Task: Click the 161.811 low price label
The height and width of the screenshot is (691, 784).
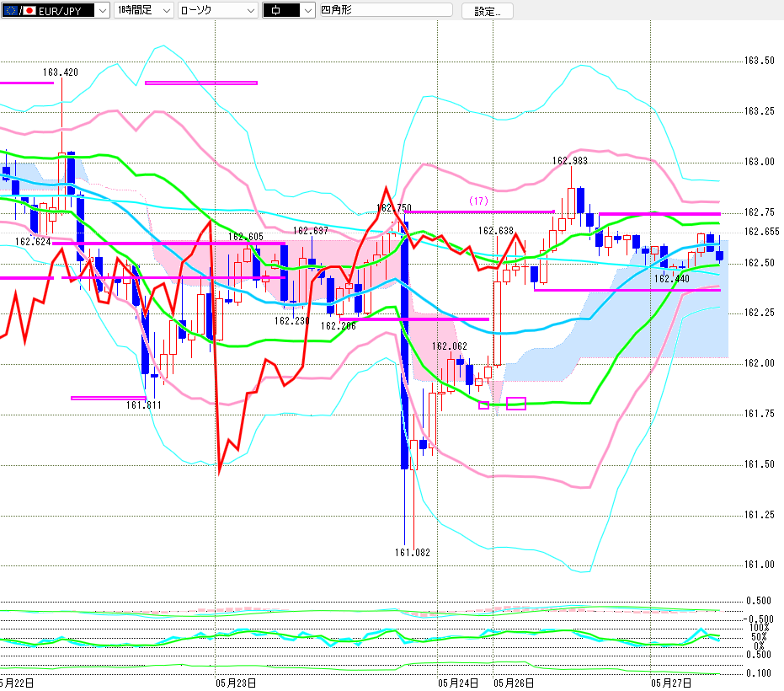Action: [143, 405]
